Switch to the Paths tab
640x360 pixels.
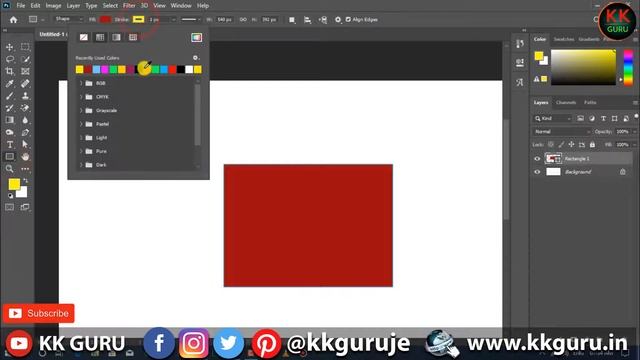click(x=590, y=102)
